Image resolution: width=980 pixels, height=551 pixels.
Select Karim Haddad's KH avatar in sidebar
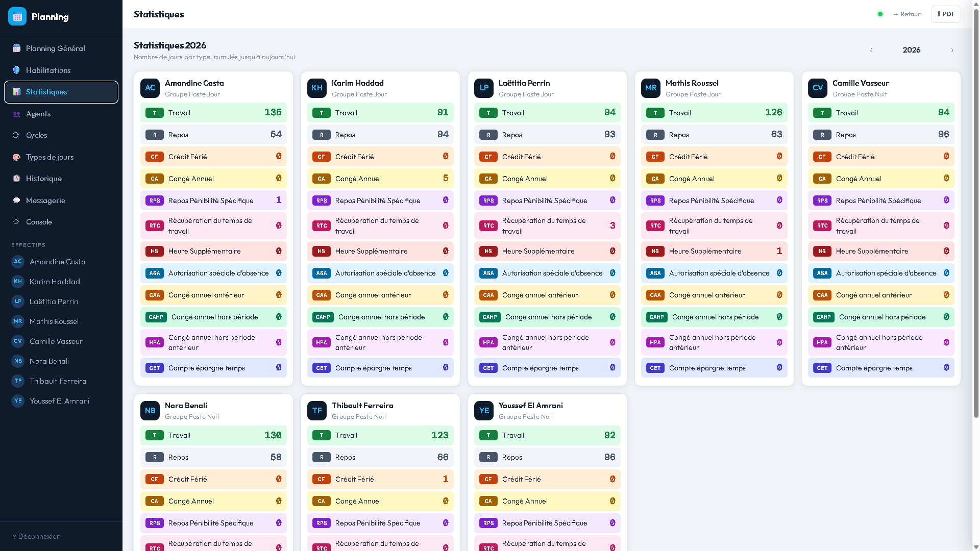18,282
